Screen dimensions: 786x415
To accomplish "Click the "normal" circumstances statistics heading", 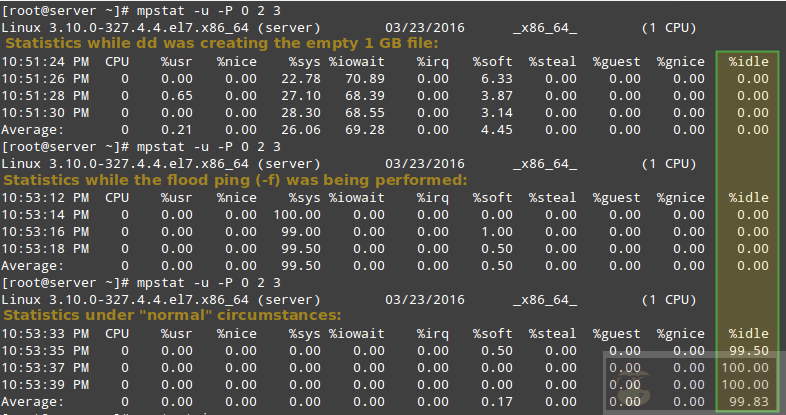I will click(x=172, y=315).
